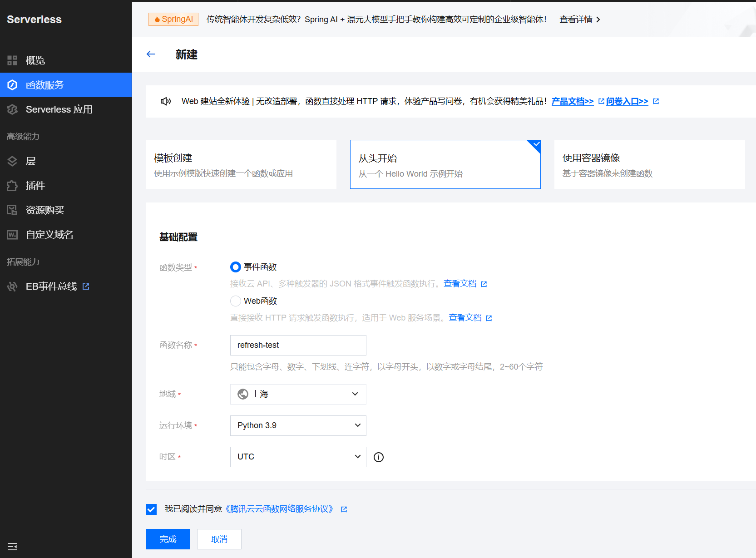The height and width of the screenshot is (558, 756).
Task: Select the 使用容器镜像 creation card
Action: pos(650,164)
